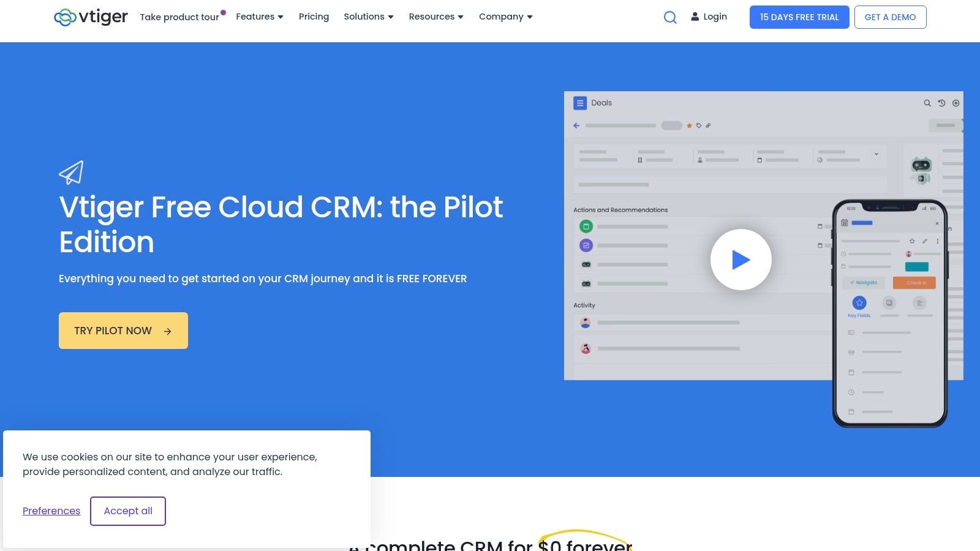Click the tag icon in the Deals record header
This screenshot has height=551, width=980.
tap(698, 125)
